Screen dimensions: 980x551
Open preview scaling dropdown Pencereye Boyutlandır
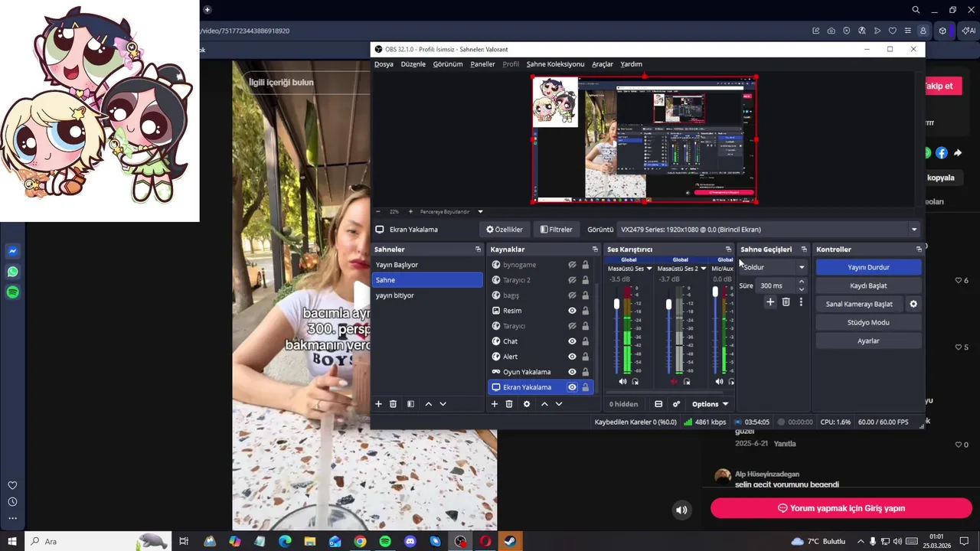[x=480, y=211]
